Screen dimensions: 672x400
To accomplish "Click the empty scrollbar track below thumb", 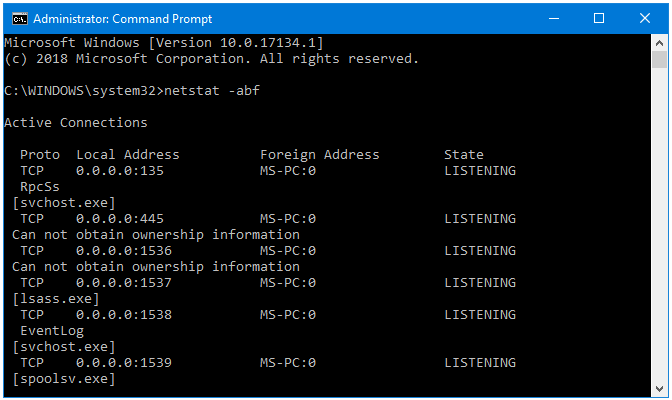I will 659,224.
